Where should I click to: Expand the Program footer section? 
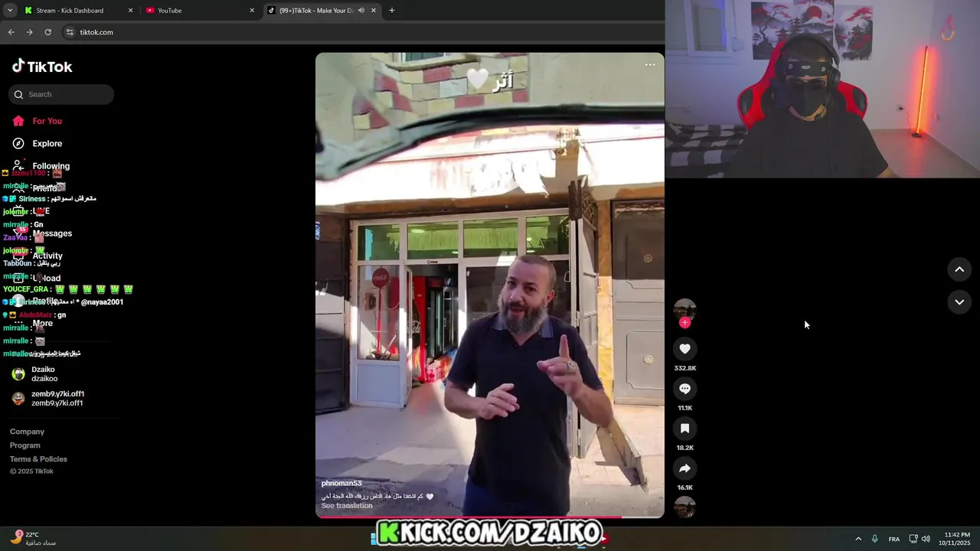pos(25,445)
